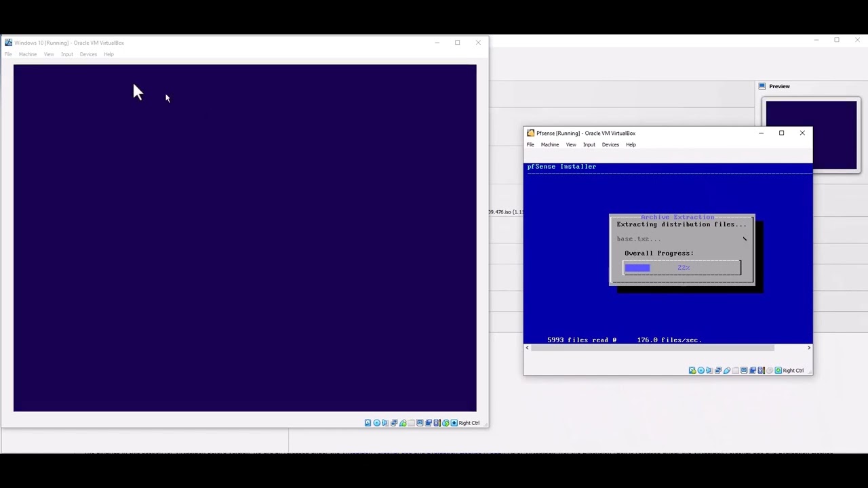Click Windows 10 VM hard disk activity icon

pyautogui.click(x=368, y=423)
